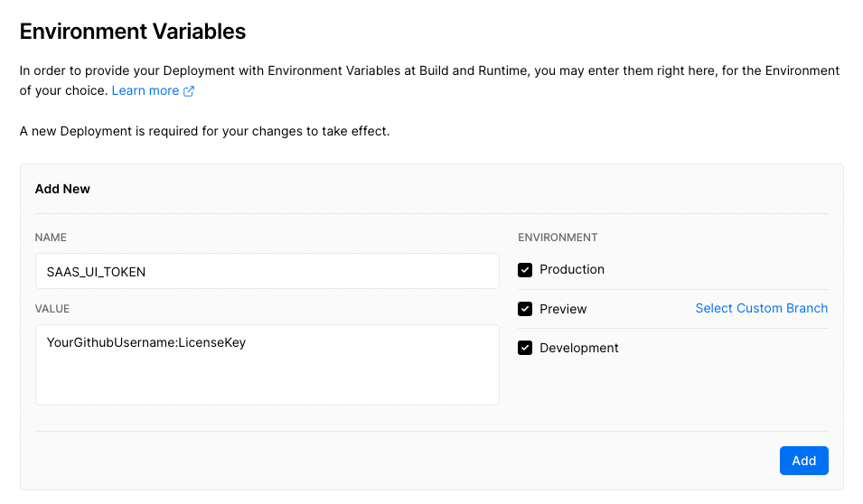This screenshot has width=863, height=504.
Task: Click the Preview label text
Action: [563, 309]
